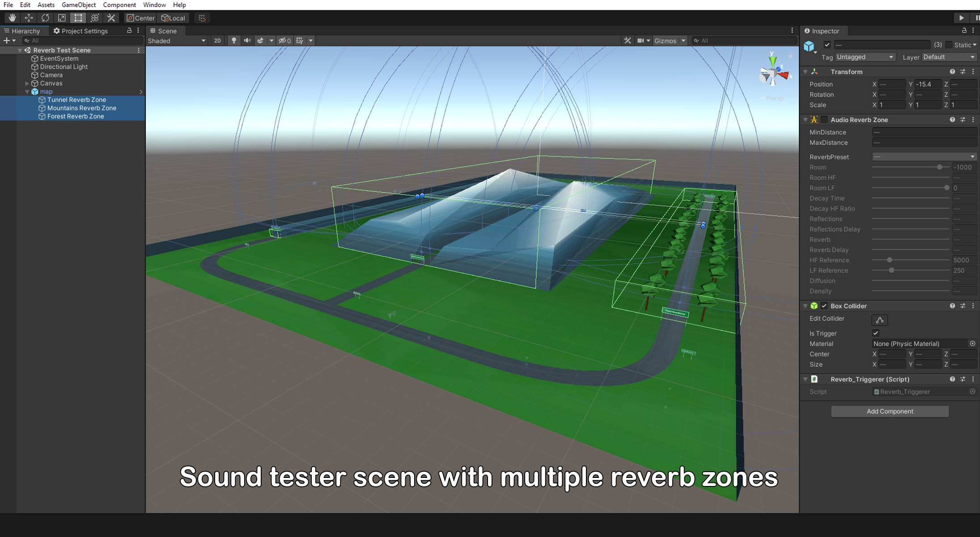Viewport: 980px width, 537px height.
Task: Click the Play button
Action: coord(961,18)
